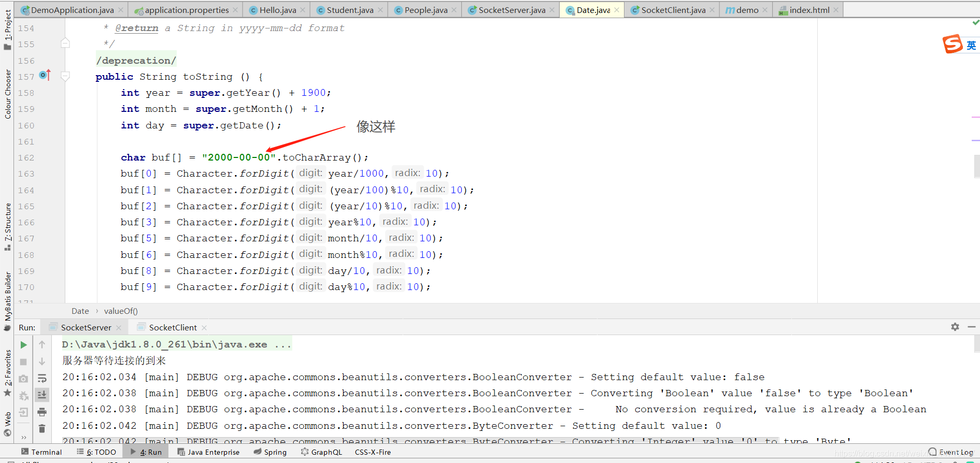
Task: Switch to Hello.java tab
Action: point(277,10)
